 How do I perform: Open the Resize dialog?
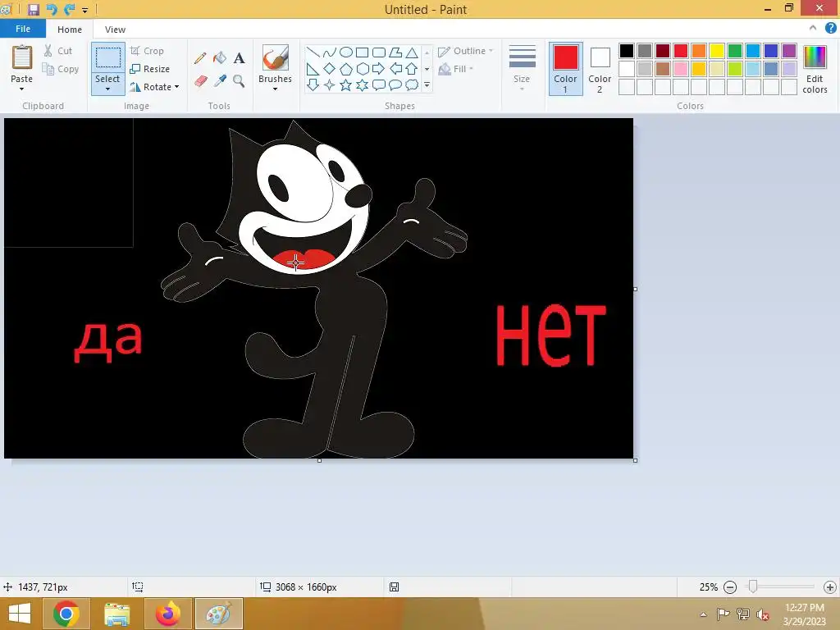(150, 69)
